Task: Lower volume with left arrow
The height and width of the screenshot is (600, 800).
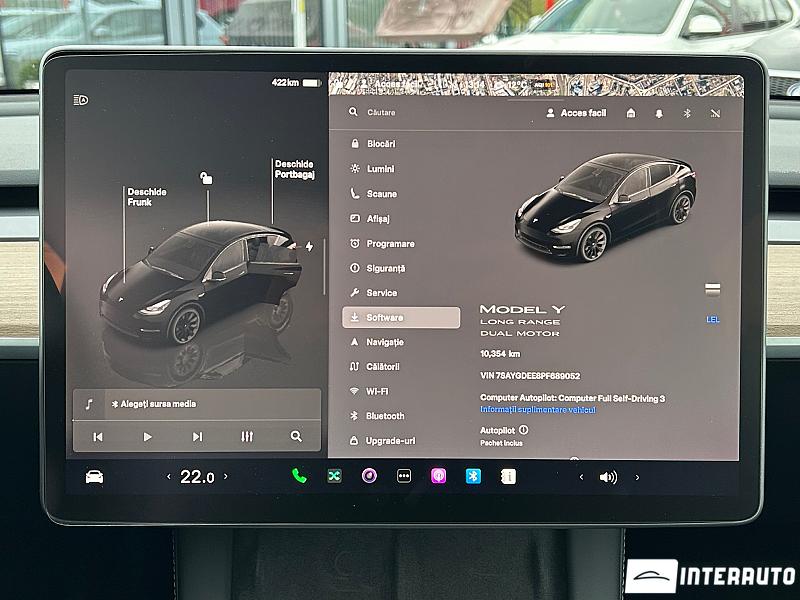Action: pyautogui.click(x=582, y=478)
